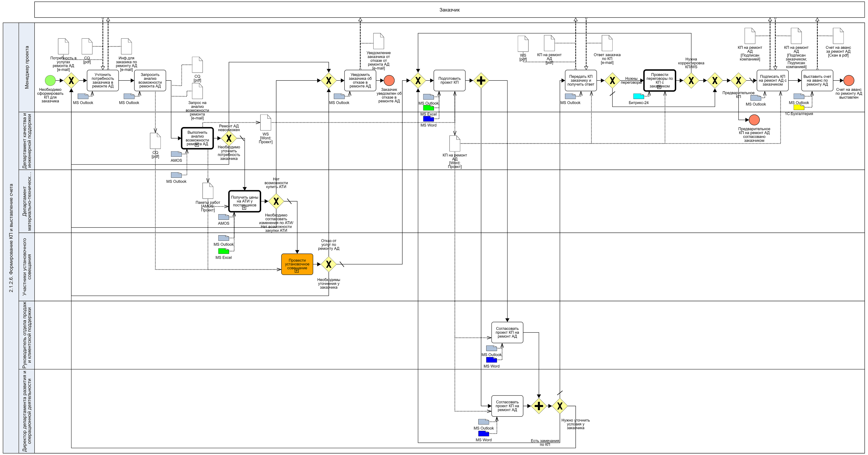Select the blue MS Word icon in Директор департамента lane
868x455 pixels.
pos(483,434)
